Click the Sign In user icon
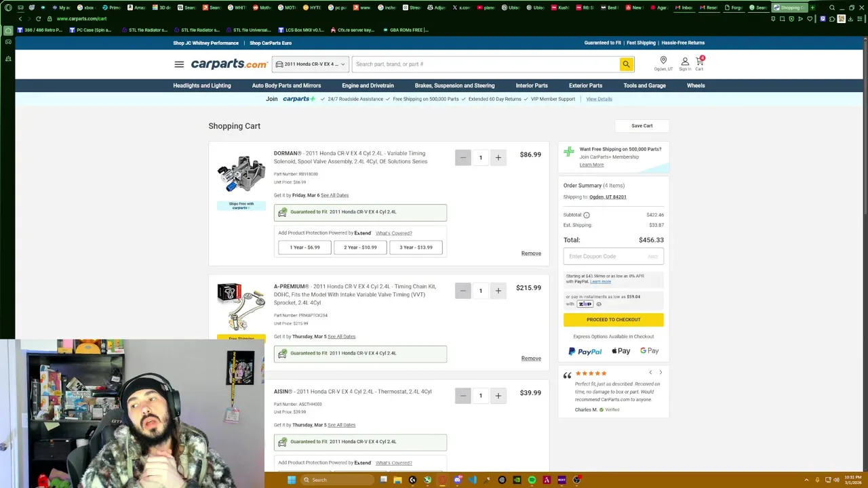The image size is (868, 488). click(x=685, y=64)
